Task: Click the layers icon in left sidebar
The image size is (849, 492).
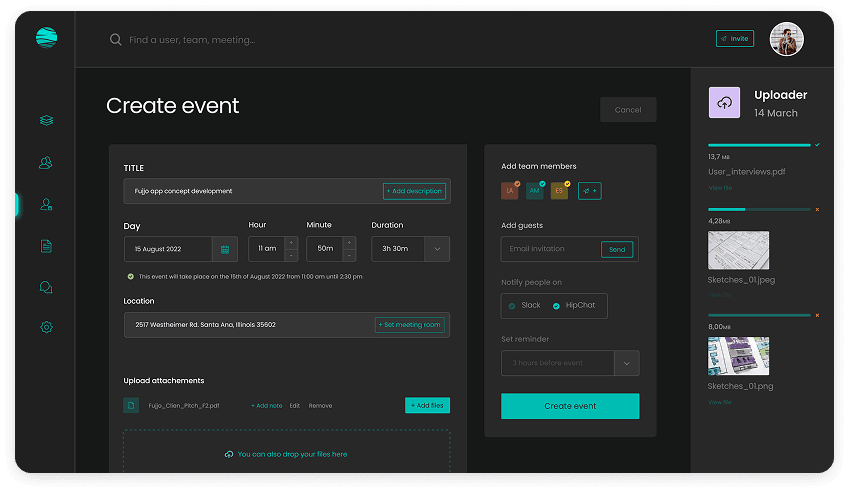Action: tap(46, 121)
